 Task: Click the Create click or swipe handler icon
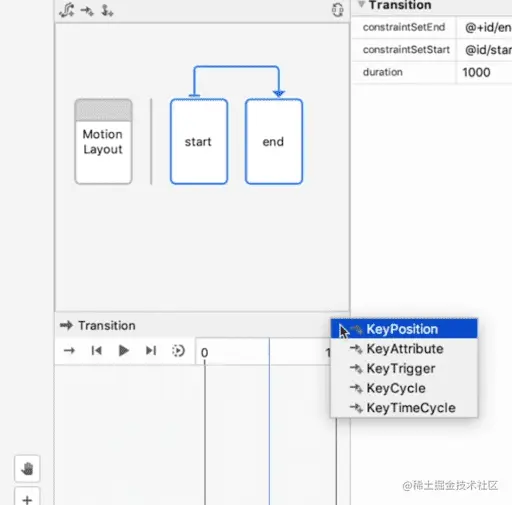pyautogui.click(x=107, y=11)
